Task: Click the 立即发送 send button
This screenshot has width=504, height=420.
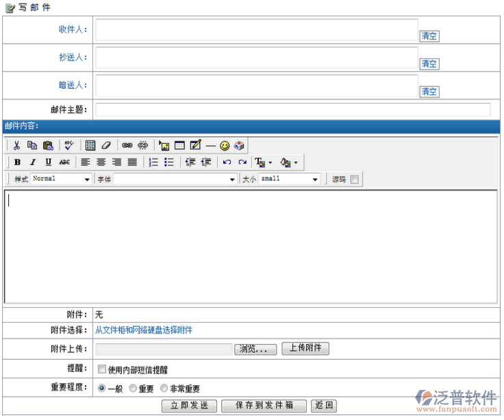Action: (x=189, y=406)
